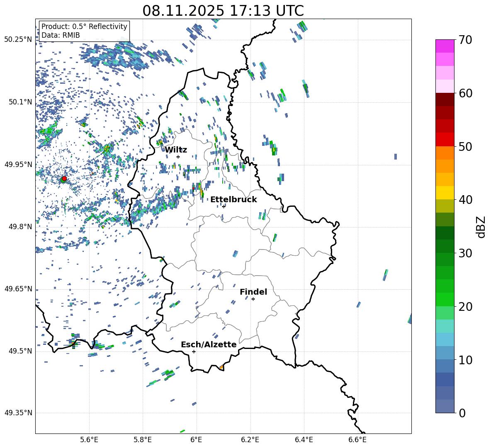The height and width of the screenshot is (448, 491).
Task: Pick the olive colorbar swatch below 40
Action: [x=445, y=206]
